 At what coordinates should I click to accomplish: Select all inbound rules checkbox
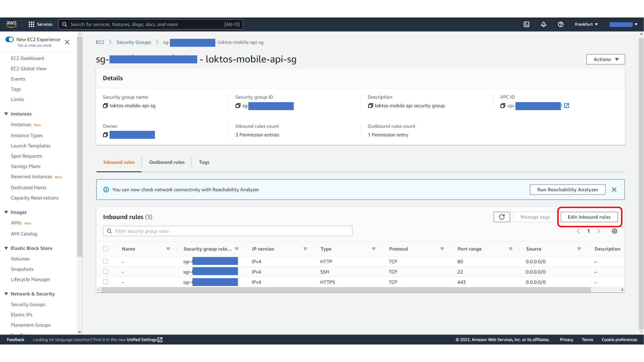[105, 249]
